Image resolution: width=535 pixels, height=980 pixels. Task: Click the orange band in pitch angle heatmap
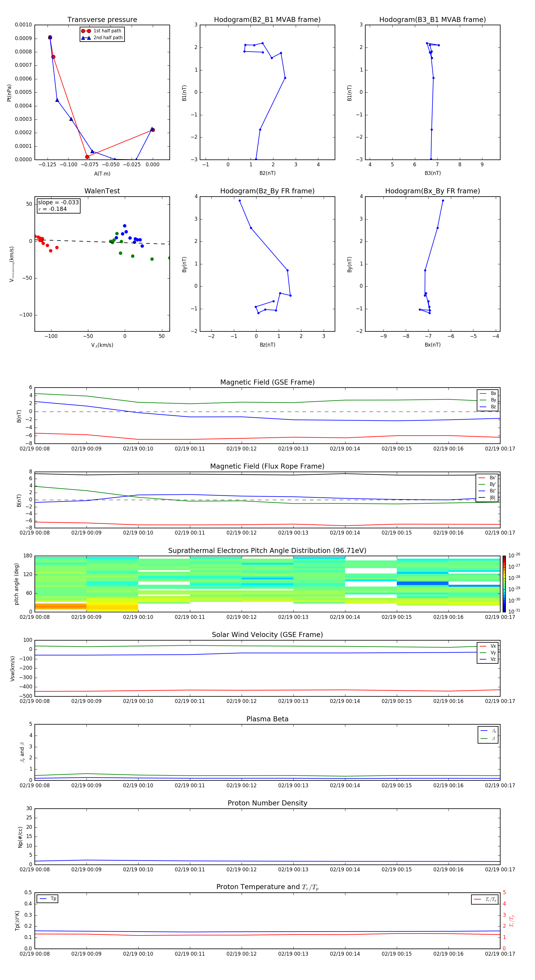[60, 606]
